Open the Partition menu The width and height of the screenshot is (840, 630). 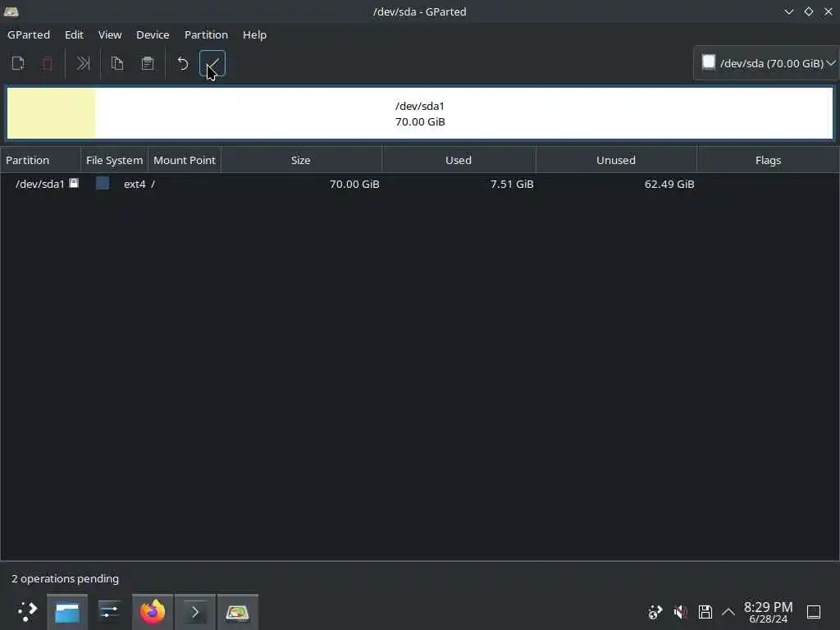click(206, 34)
